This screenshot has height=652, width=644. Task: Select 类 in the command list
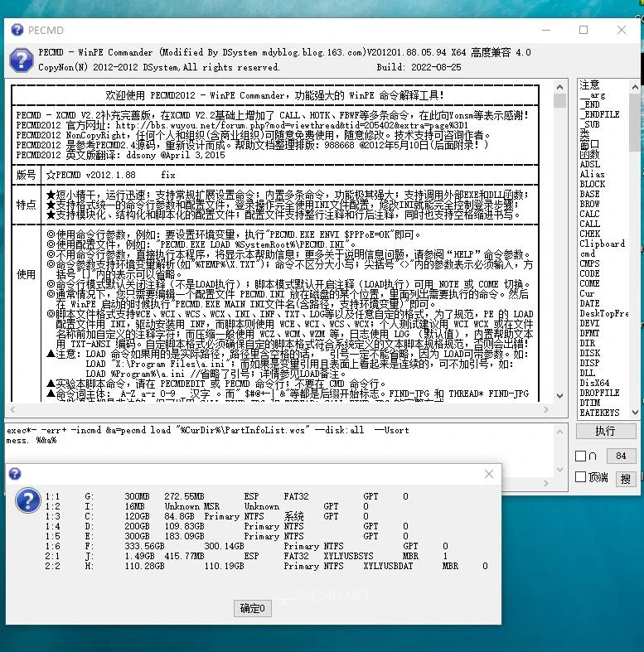coord(584,134)
